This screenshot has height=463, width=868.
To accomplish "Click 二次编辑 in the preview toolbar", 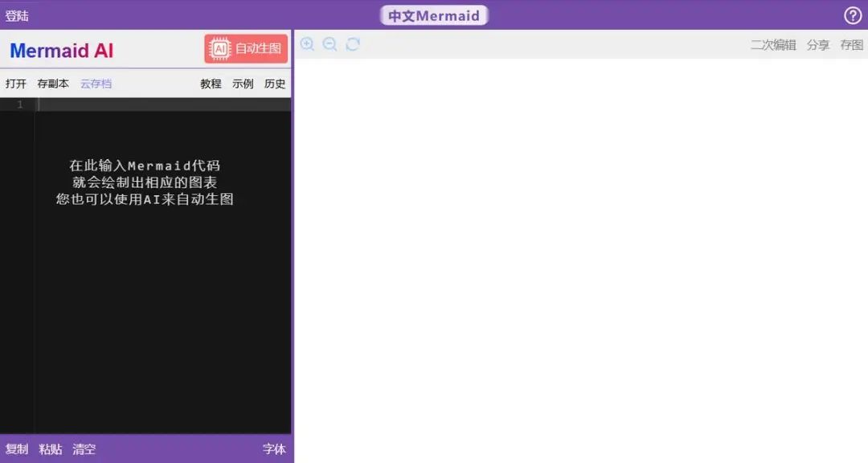I will pos(773,45).
